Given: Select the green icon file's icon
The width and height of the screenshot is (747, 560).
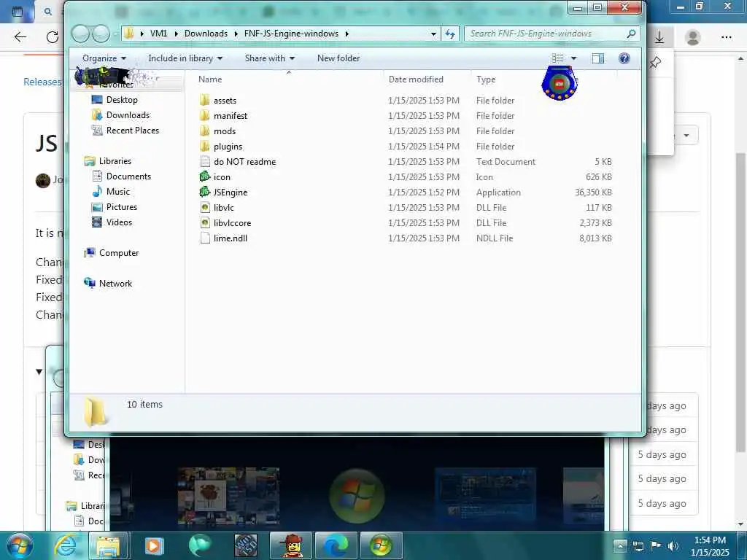Looking at the screenshot, I should (205, 176).
